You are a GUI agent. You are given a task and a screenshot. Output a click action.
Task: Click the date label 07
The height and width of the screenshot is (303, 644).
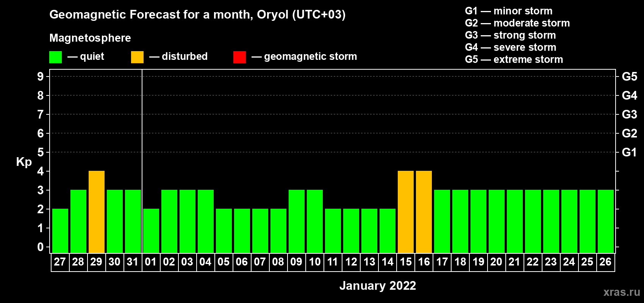(260, 262)
